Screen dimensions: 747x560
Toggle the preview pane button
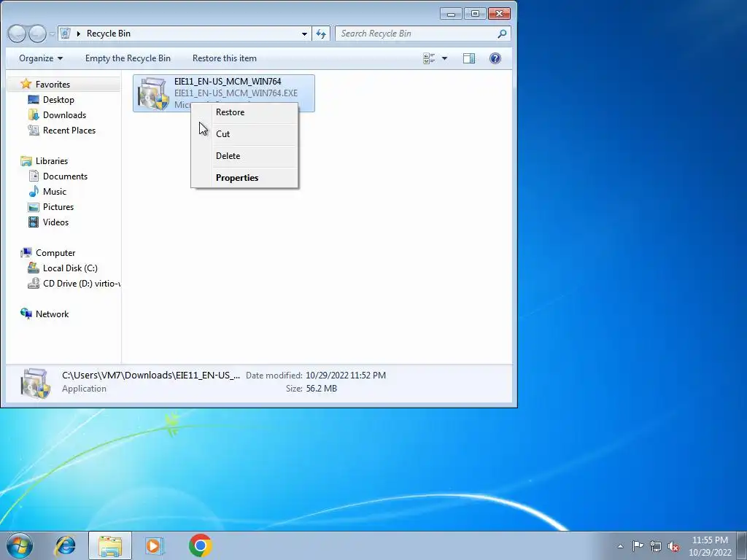coord(469,58)
